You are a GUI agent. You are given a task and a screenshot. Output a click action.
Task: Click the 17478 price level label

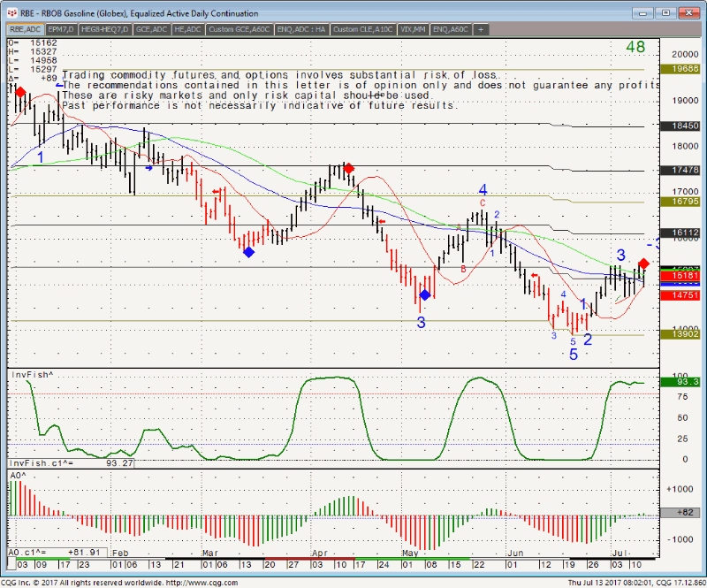tap(680, 170)
